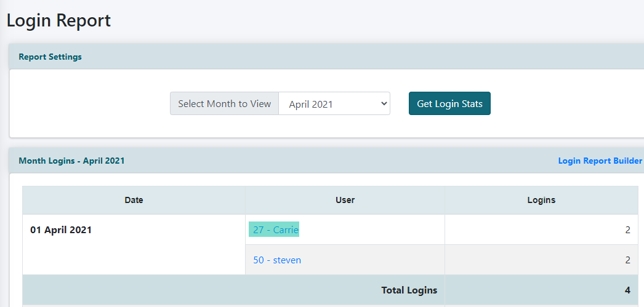Screen dimensions: 644x307
Task: Click the Get Login Stats button
Action: click(x=449, y=103)
